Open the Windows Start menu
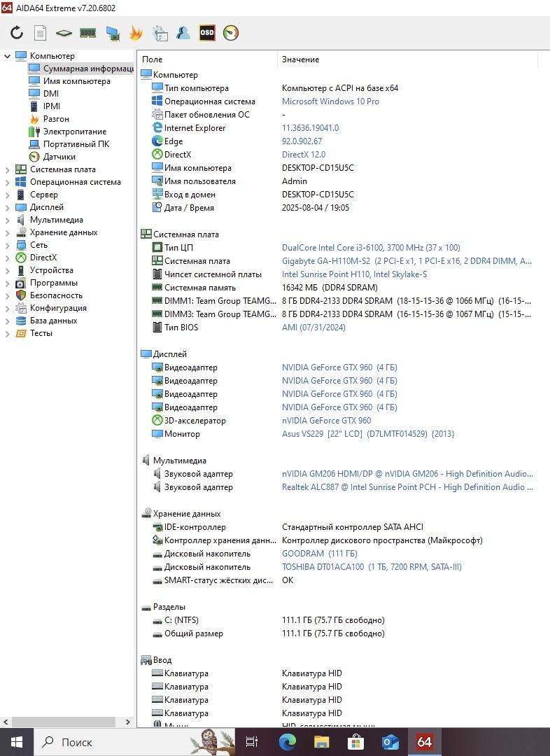 click(17, 742)
